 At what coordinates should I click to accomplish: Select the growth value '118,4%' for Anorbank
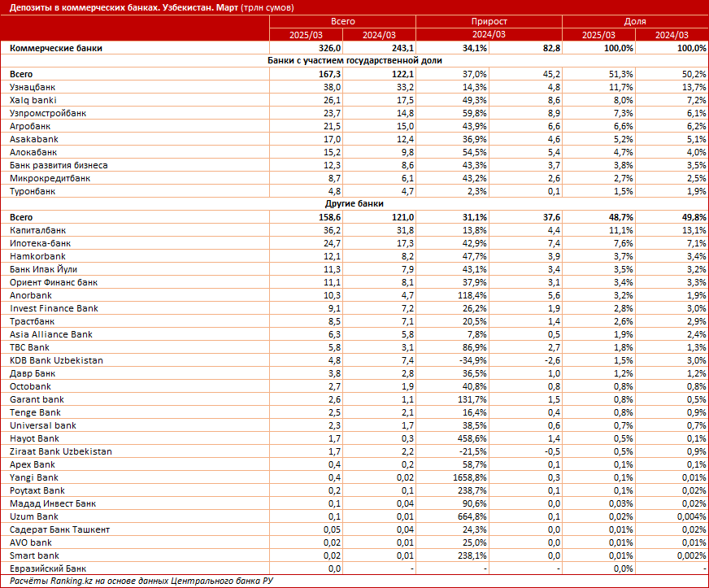472,295
